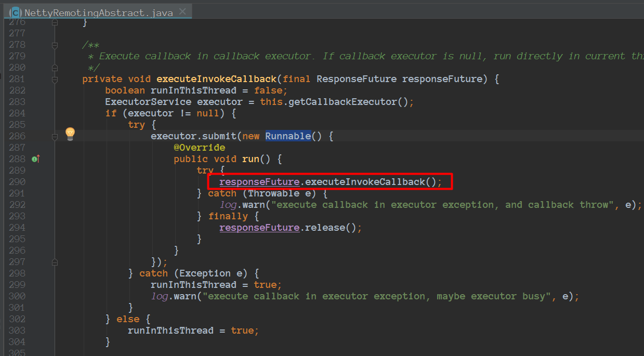The width and height of the screenshot is (644, 356).
Task: Click the "if (executor != null)" condition
Action: [165, 113]
